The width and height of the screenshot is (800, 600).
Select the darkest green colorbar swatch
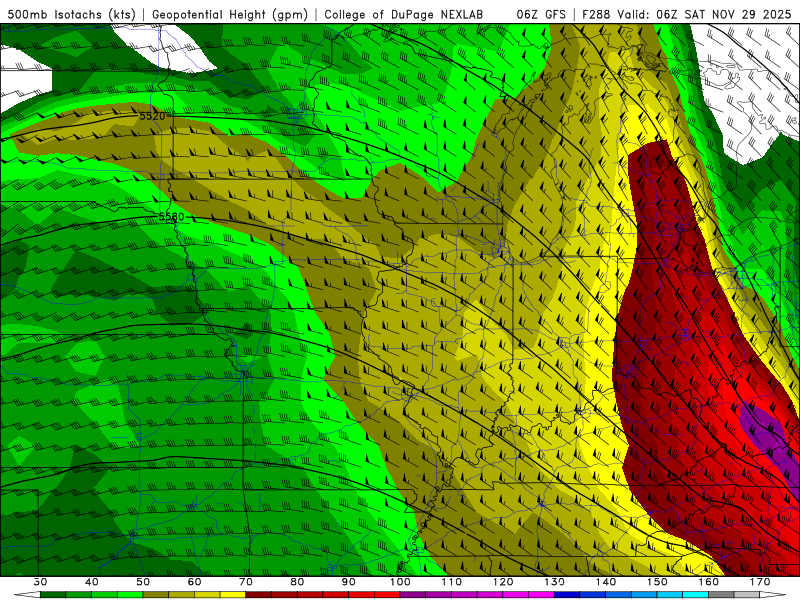(x=53, y=595)
